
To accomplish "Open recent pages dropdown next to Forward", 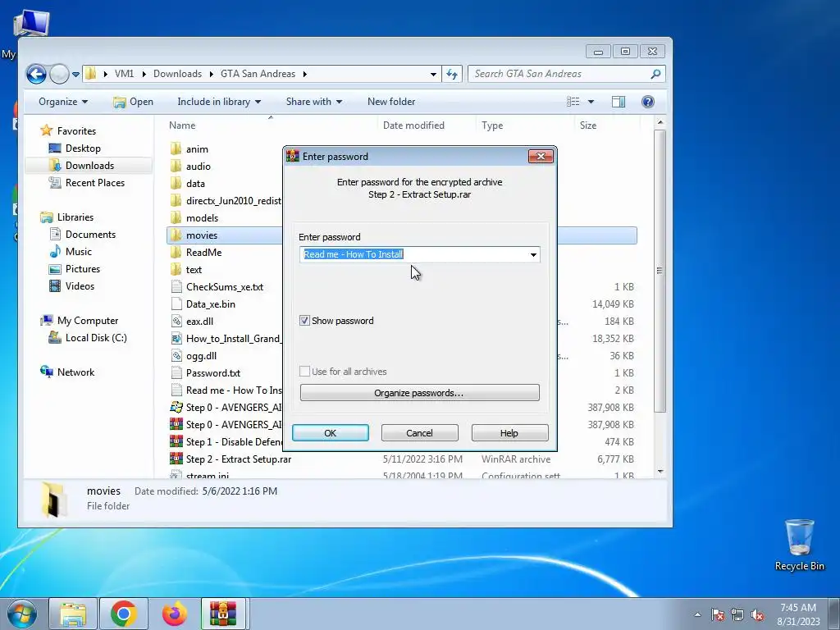I will 76,75.
